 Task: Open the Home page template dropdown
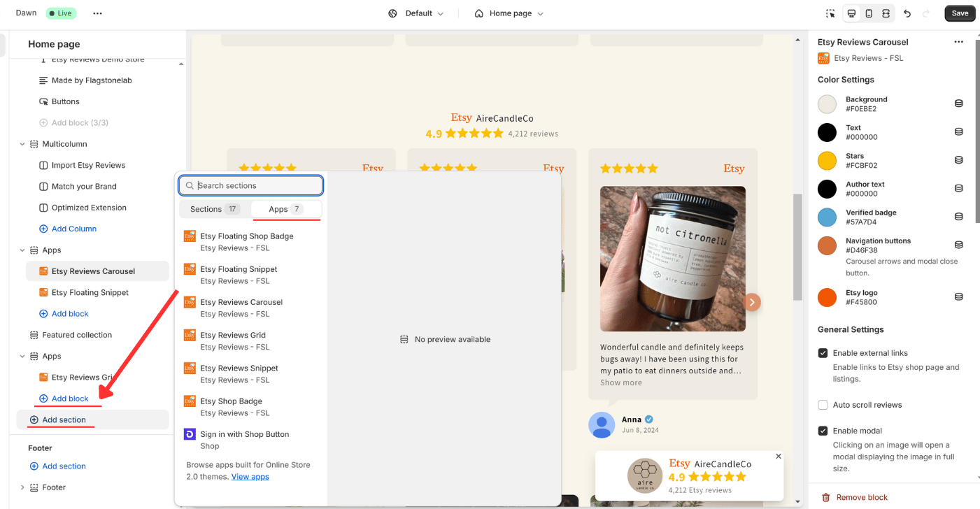pos(509,13)
